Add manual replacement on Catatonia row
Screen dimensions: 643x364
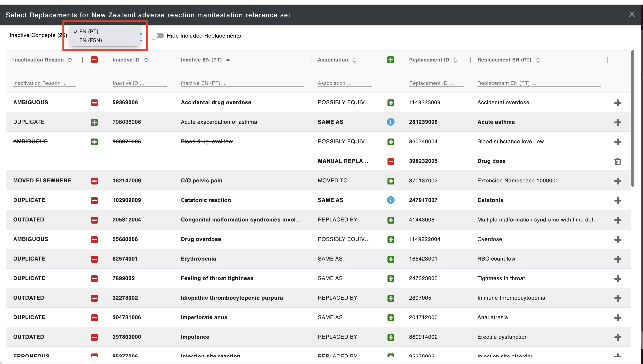click(x=617, y=200)
